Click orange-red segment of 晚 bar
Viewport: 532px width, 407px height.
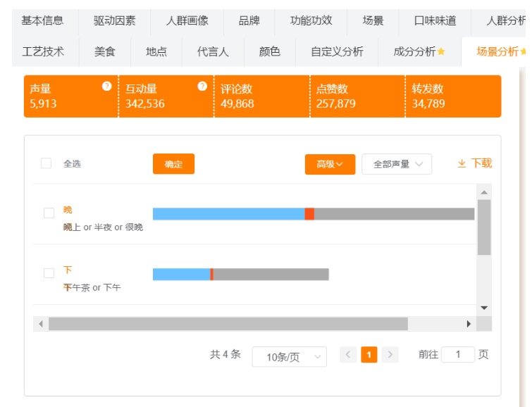pos(309,214)
